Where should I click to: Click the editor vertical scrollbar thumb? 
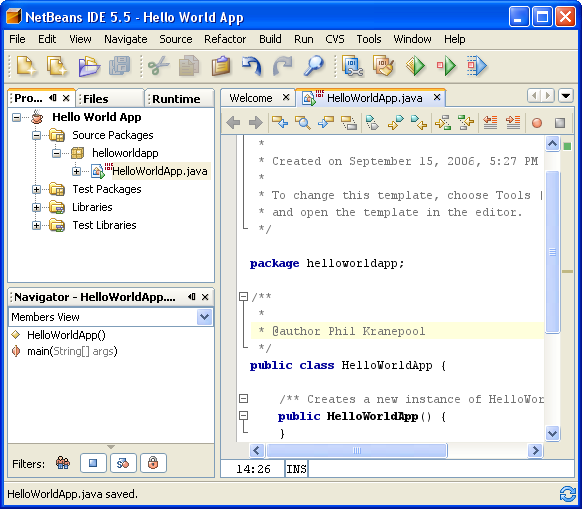click(553, 252)
